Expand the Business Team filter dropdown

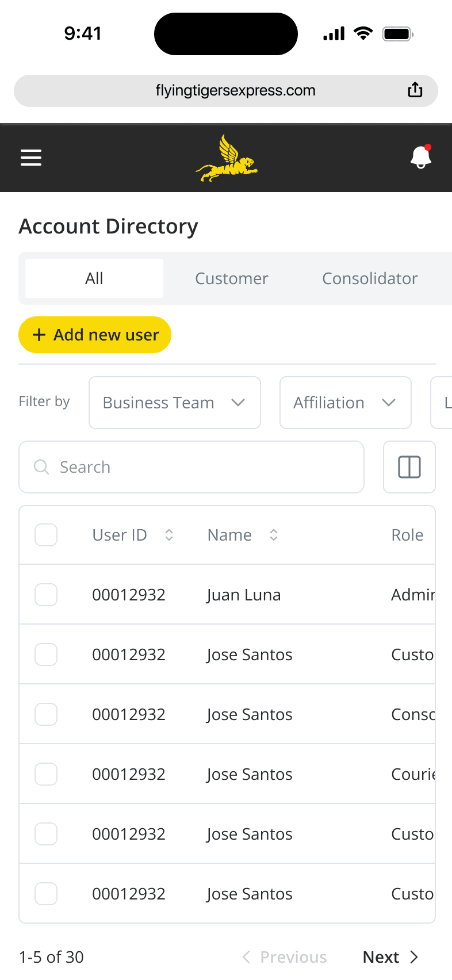point(175,403)
